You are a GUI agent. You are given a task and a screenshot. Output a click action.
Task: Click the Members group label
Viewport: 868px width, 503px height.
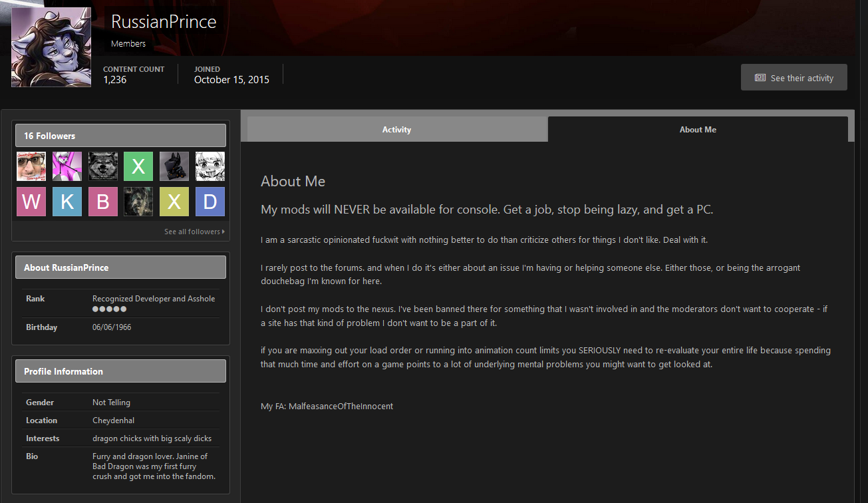click(128, 44)
